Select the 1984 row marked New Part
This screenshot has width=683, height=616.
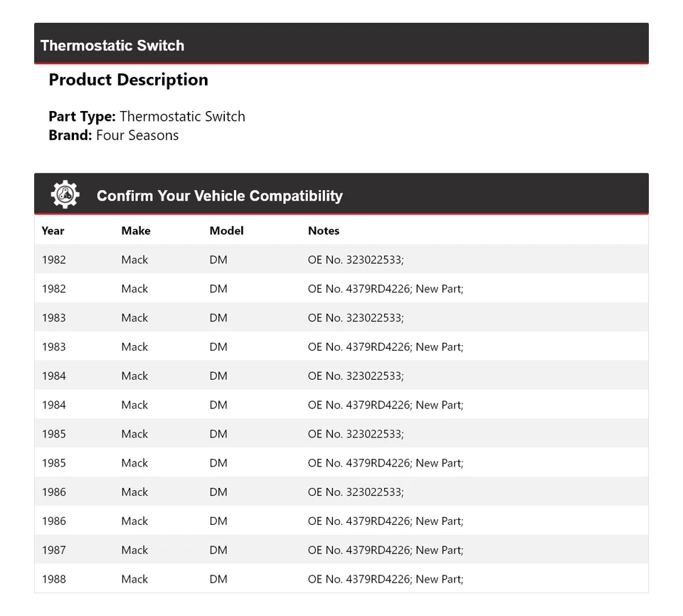click(341, 405)
